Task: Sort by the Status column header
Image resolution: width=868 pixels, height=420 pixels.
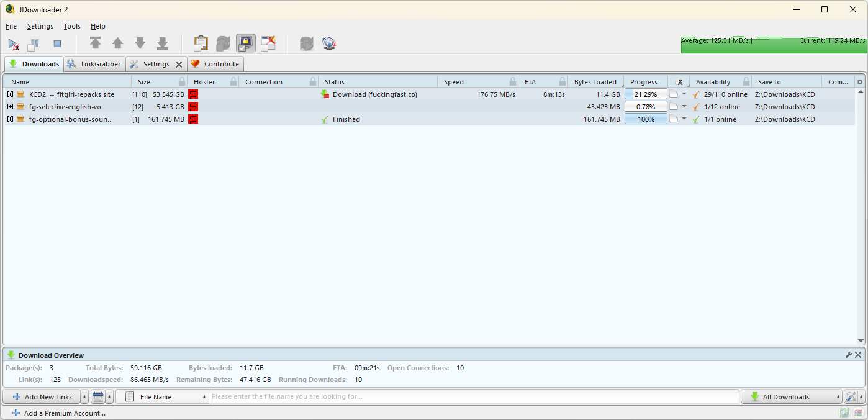Action: [377, 82]
